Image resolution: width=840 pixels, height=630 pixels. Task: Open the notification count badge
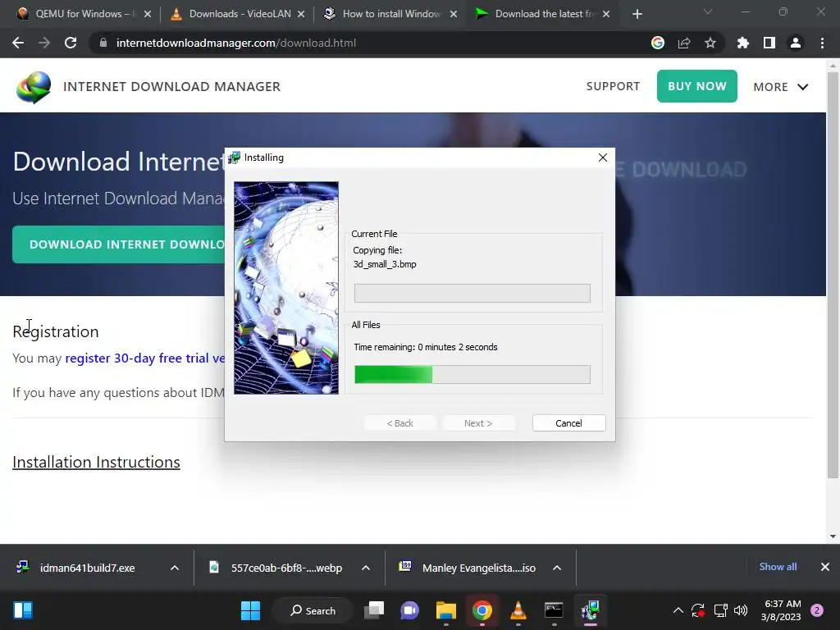tap(817, 610)
